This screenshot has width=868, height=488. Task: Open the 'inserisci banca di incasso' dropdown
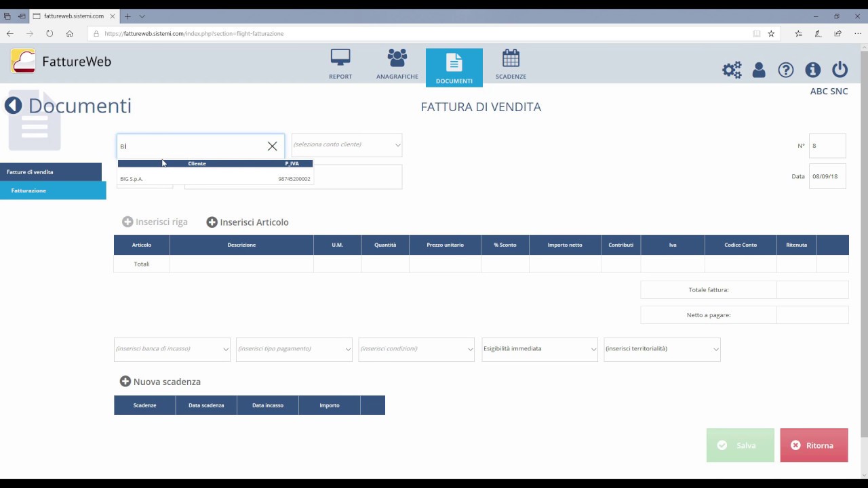tap(226, 349)
